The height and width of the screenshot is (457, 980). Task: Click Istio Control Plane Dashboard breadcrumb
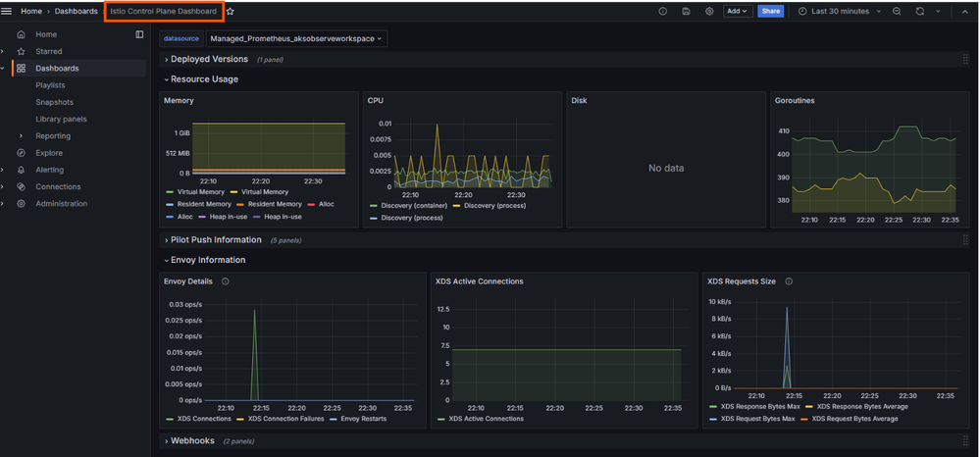164,11
